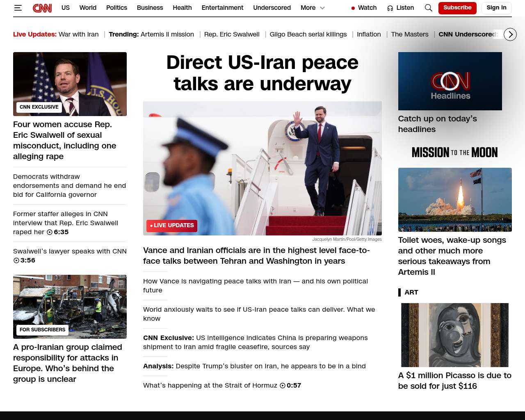Image resolution: width=525 pixels, height=420 pixels.
Task: Open the Picasso painting thumbnail
Action: [455, 335]
